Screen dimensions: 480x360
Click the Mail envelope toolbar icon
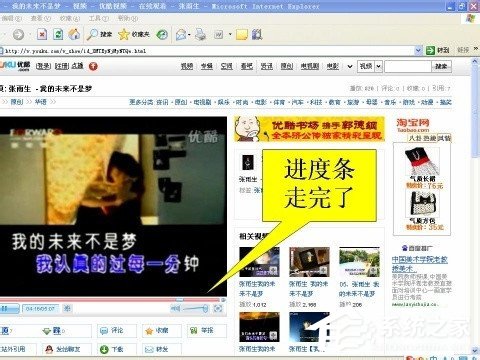click(181, 34)
